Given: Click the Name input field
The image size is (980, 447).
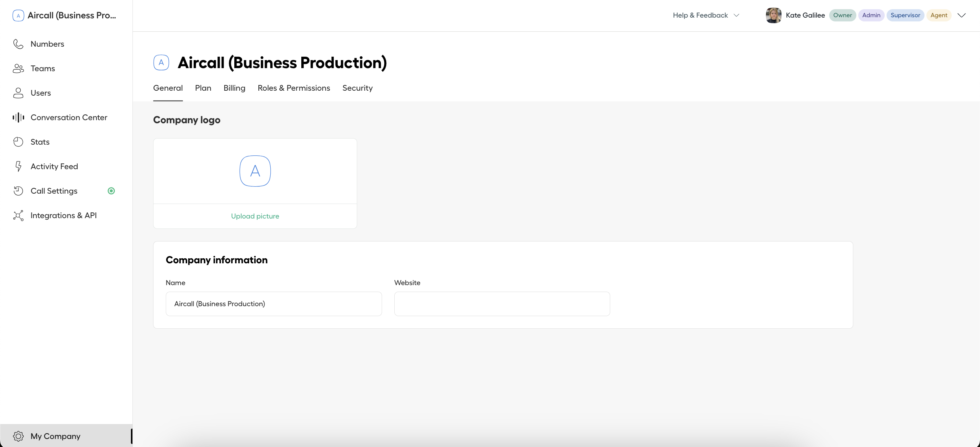Looking at the screenshot, I should [x=274, y=303].
